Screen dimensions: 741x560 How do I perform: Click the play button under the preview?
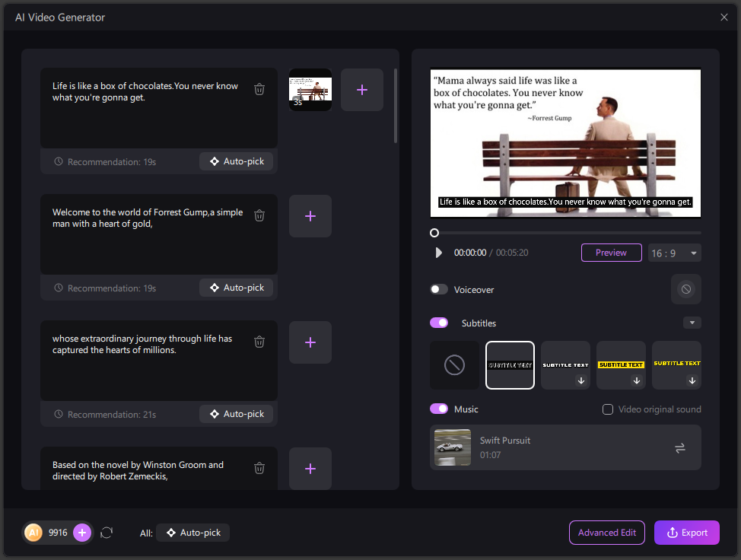pyautogui.click(x=438, y=253)
